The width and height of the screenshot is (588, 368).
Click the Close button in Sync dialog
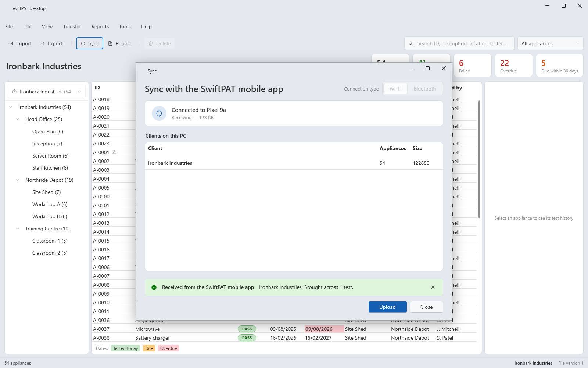click(x=426, y=307)
